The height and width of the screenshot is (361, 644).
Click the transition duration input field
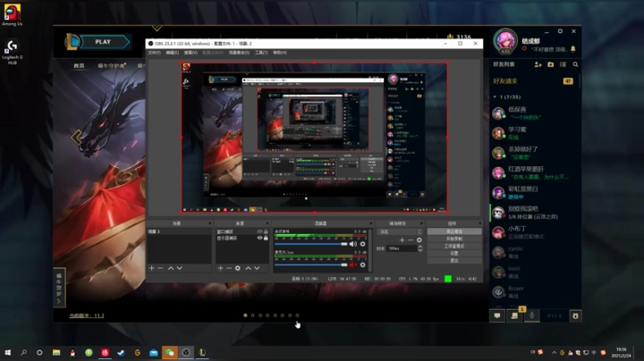click(402, 248)
